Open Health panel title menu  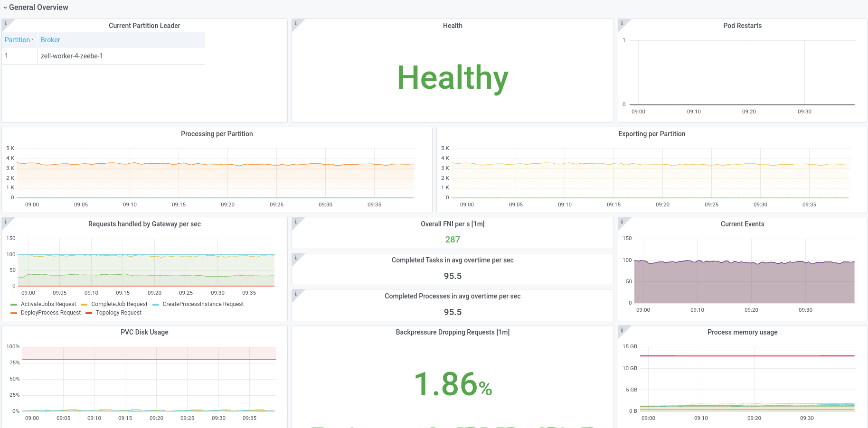point(453,26)
